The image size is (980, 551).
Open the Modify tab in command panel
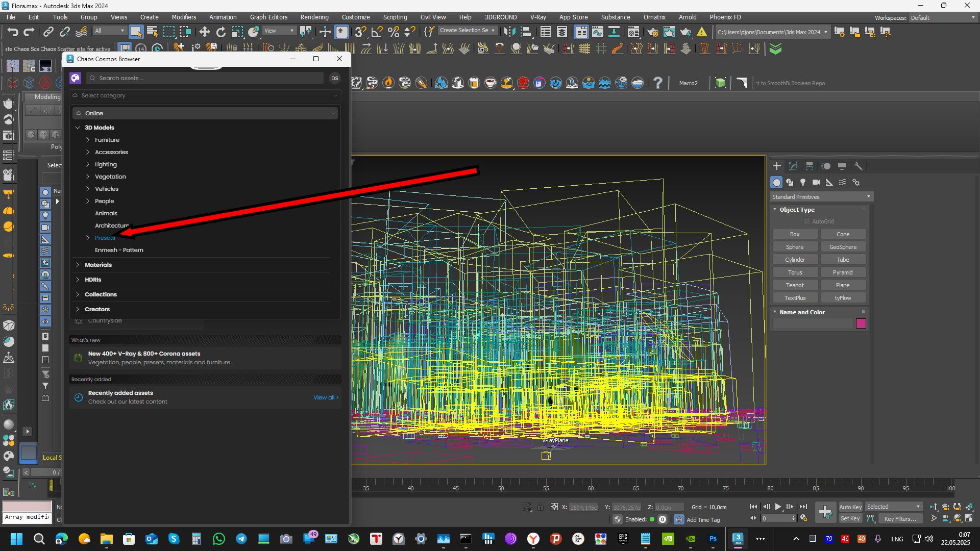793,166
